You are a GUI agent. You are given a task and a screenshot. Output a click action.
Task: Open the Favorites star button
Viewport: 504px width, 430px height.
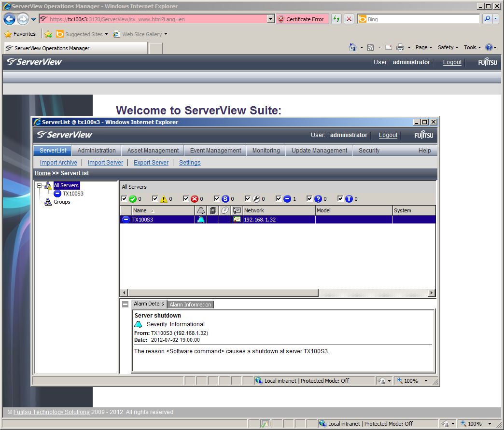(20, 34)
